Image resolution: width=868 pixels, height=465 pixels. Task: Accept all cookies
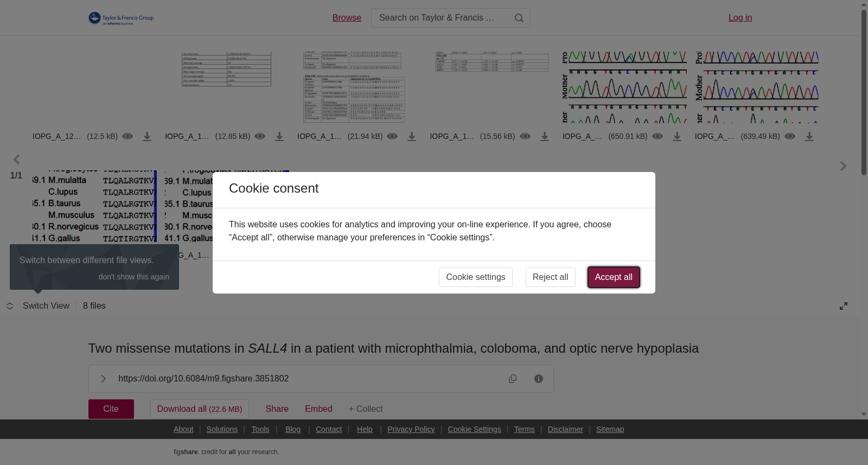[x=614, y=277]
